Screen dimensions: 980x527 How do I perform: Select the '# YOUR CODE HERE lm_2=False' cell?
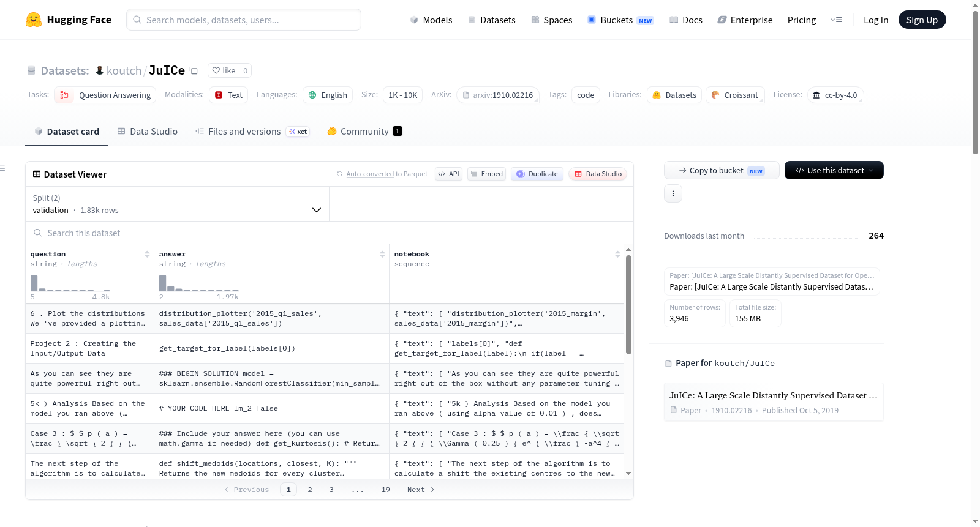[271, 408]
